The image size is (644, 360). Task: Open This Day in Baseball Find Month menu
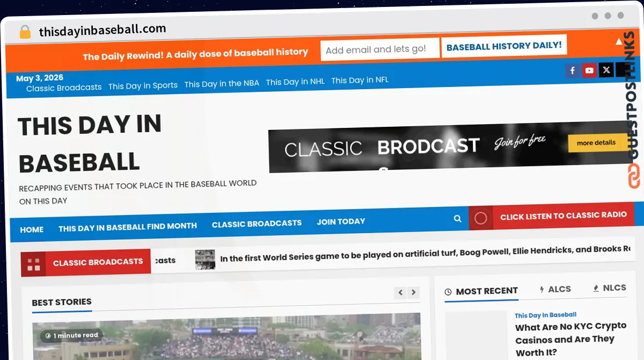(x=128, y=227)
